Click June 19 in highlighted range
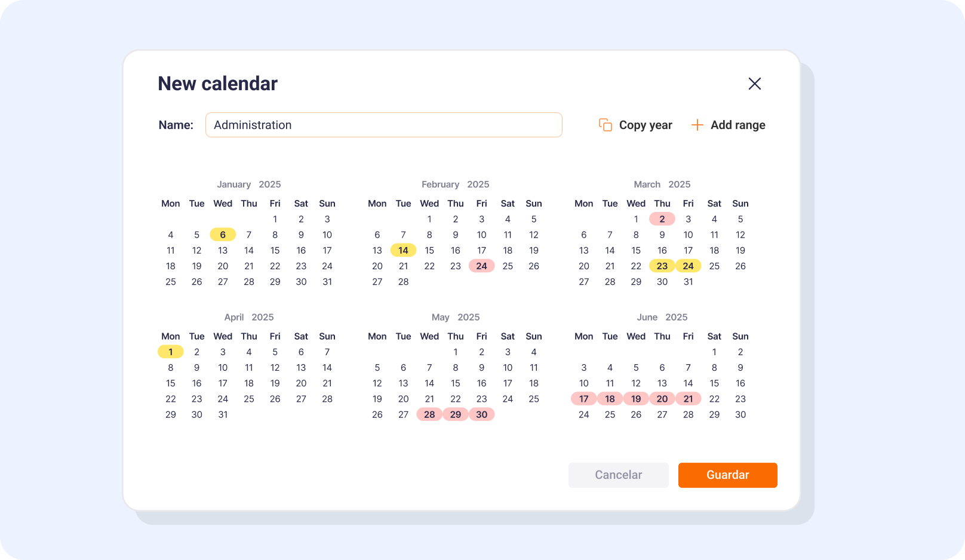Screen dimensions: 965x560 coord(636,399)
